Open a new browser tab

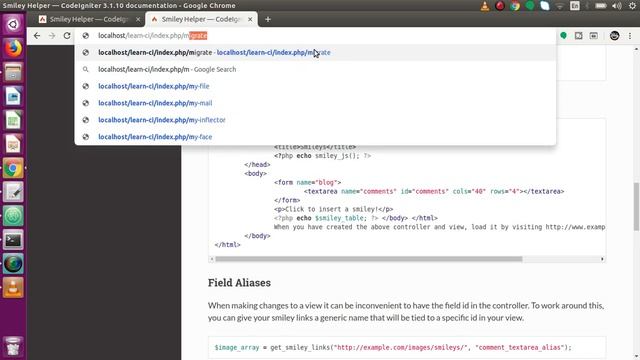click(268, 19)
